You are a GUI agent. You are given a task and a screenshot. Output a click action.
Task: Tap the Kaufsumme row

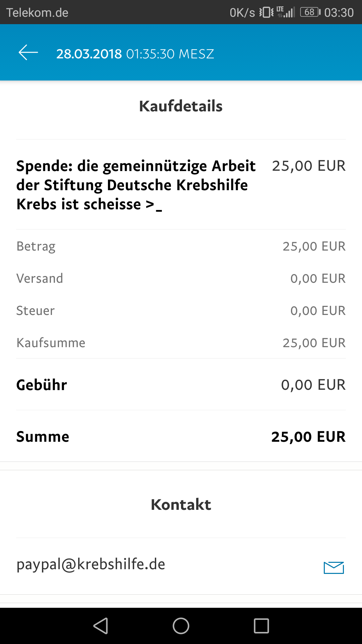[181, 343]
